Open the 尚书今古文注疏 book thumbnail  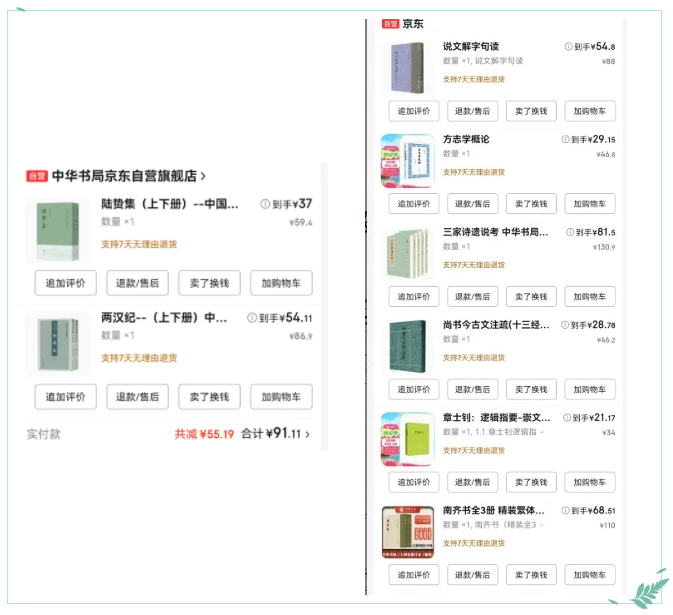tap(407, 346)
